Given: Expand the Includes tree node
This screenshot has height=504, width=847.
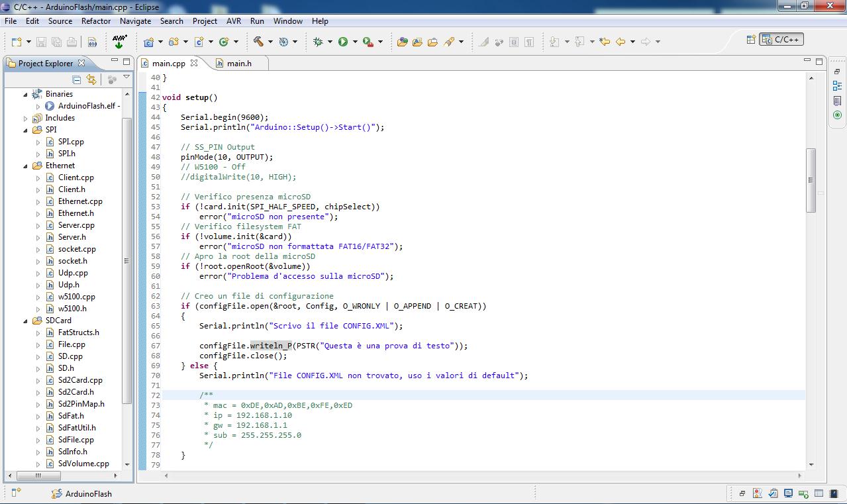Looking at the screenshot, I should tap(26, 118).
